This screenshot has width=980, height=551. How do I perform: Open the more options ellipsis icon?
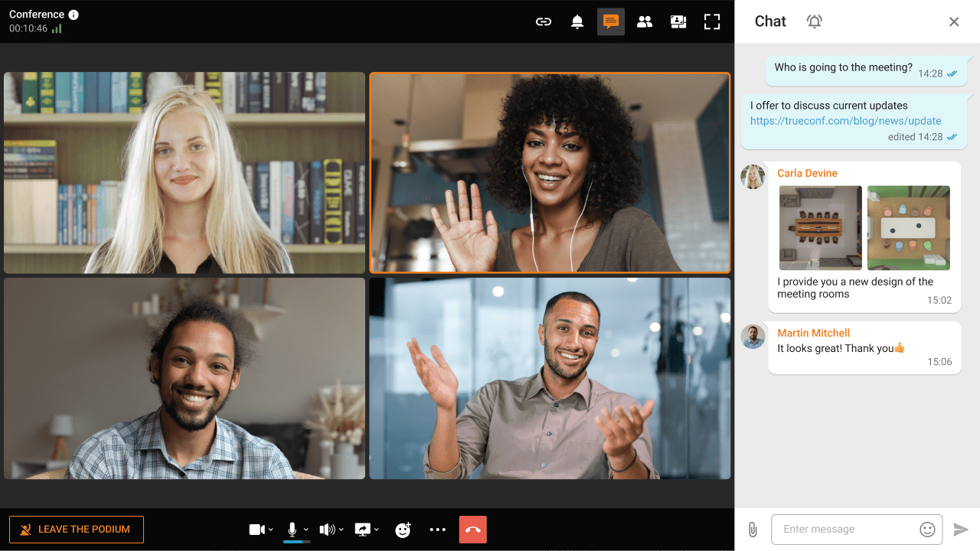click(x=437, y=529)
